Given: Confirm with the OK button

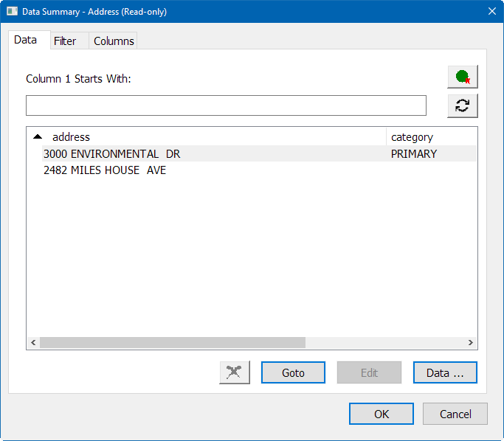Looking at the screenshot, I should (x=381, y=414).
